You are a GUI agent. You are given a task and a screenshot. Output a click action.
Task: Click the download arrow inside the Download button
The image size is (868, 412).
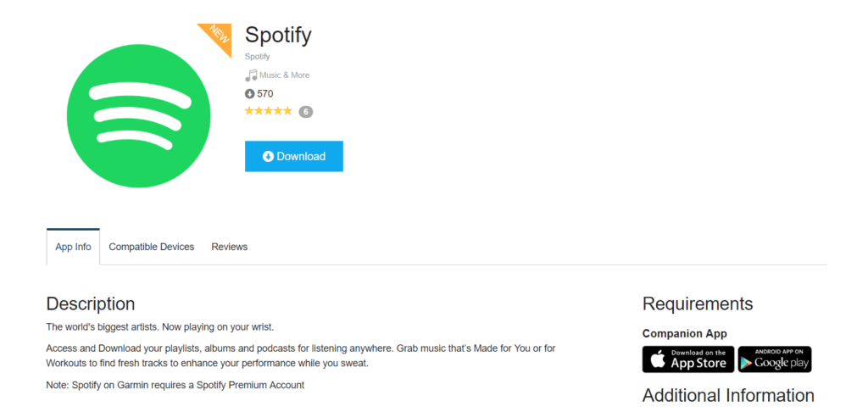click(268, 157)
